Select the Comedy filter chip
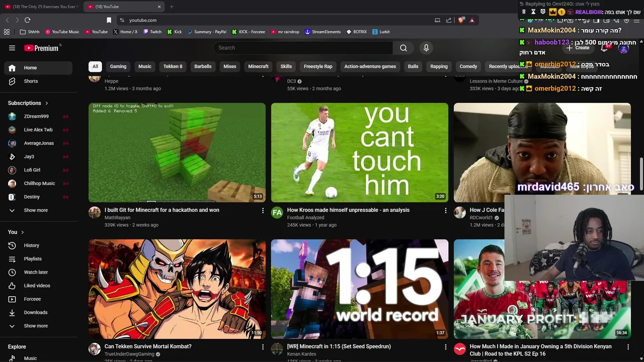Image resolution: width=644 pixels, height=362 pixels. click(x=468, y=66)
